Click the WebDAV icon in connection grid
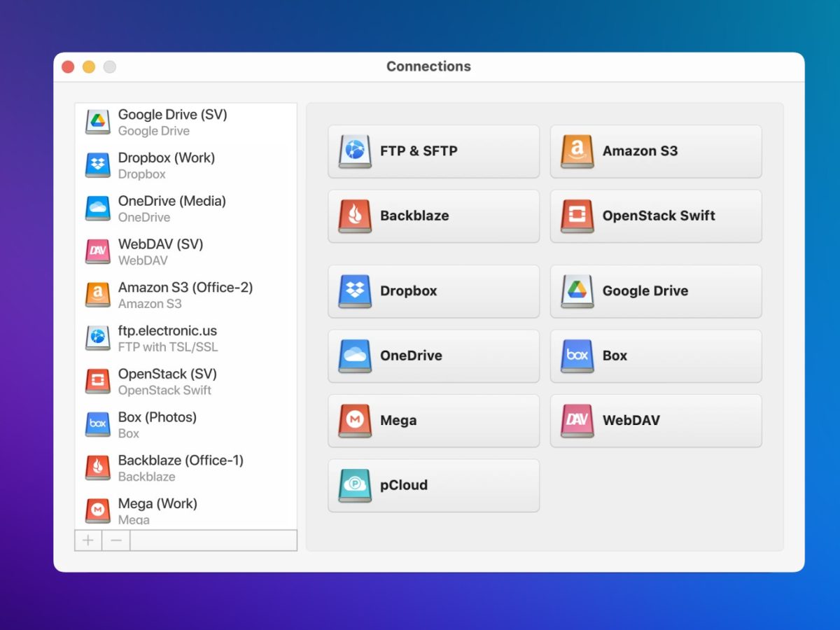Viewport: 840px width, 630px height. pos(577,421)
